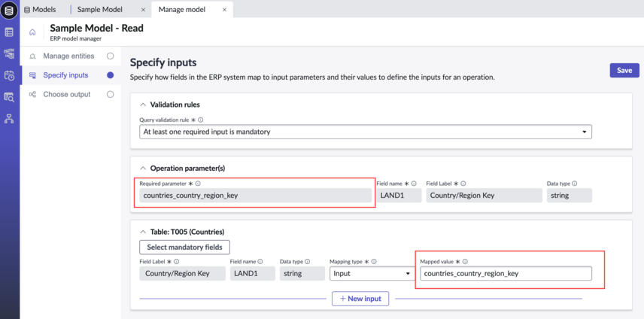Close the Sample Model tab
Screen dimensions: 644x319
(x=142, y=10)
